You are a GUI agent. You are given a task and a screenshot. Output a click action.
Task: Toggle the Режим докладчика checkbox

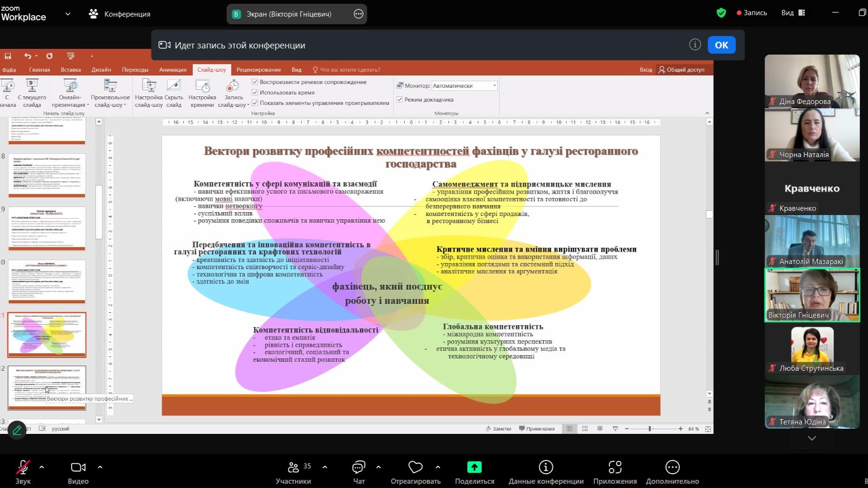pyautogui.click(x=400, y=100)
